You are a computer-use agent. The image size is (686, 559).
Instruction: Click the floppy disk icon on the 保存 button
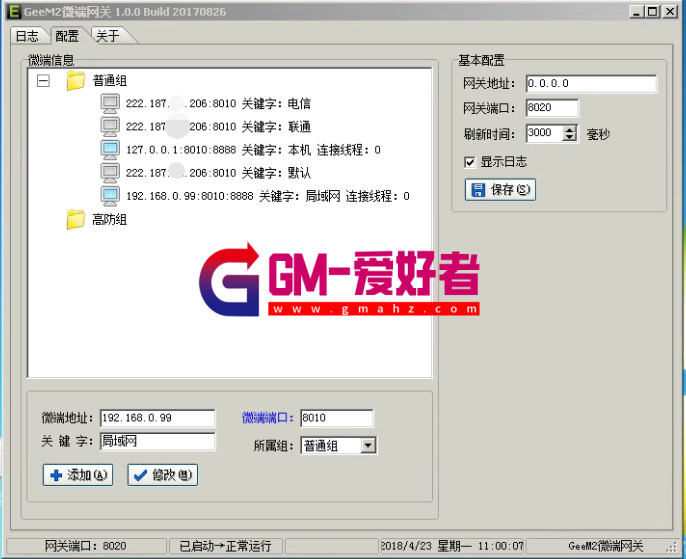pos(478,189)
